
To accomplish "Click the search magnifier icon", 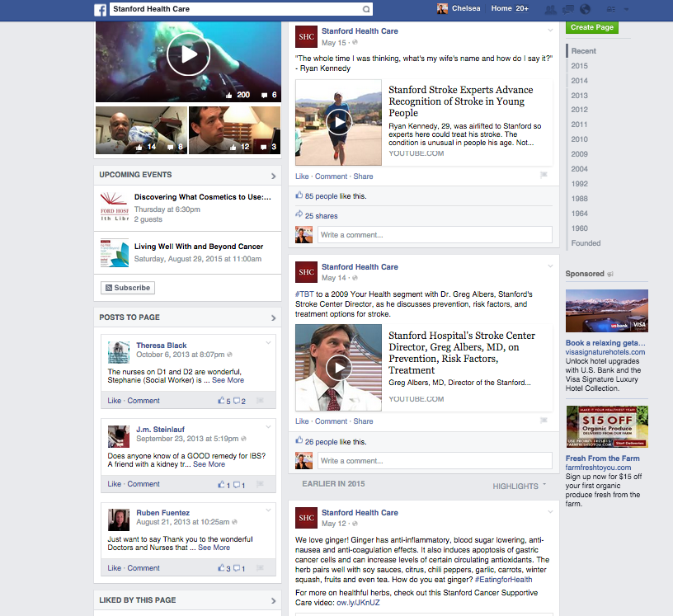I will [x=366, y=10].
